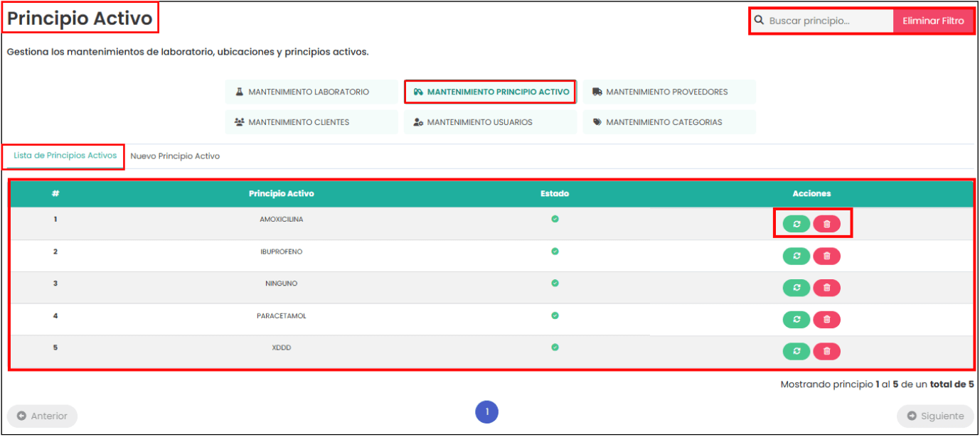Image resolution: width=980 pixels, height=437 pixels.
Task: Click the refresh icon for AMOXICILINA row
Action: (x=797, y=224)
